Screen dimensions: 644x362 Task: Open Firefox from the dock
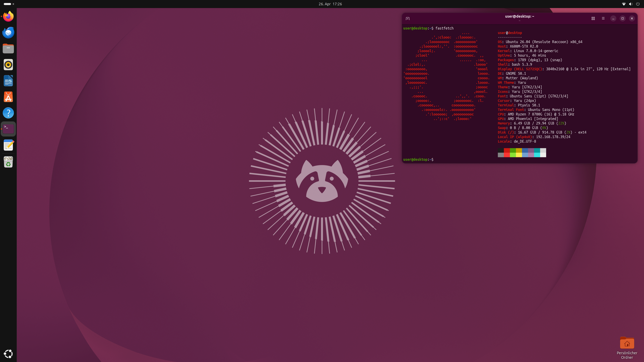tap(8, 16)
